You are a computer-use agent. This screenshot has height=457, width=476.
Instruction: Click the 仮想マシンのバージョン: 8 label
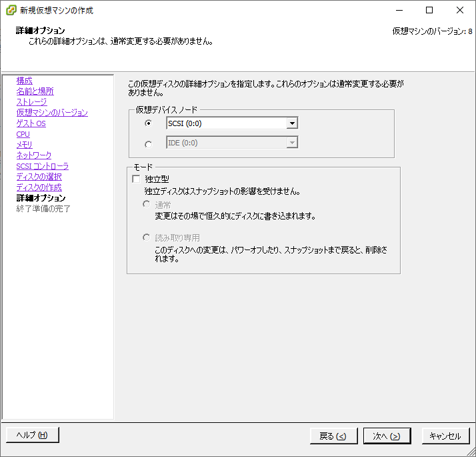tap(432, 31)
